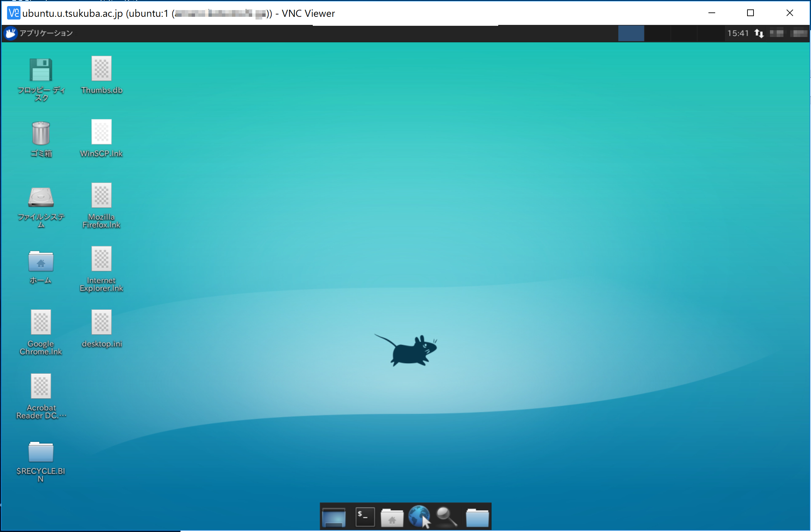Select the Internet Explorer.lnk file
811x532 pixels.
coord(102,259)
